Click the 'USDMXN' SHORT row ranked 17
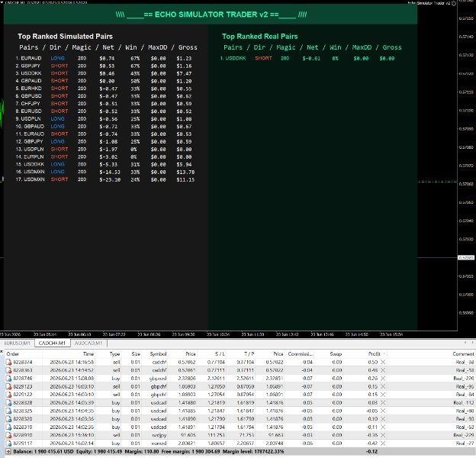Viewport: 476px width, 458px height. point(104,179)
